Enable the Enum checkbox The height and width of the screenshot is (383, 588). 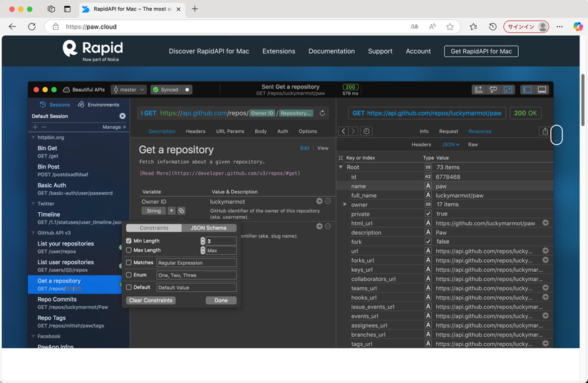coord(128,275)
